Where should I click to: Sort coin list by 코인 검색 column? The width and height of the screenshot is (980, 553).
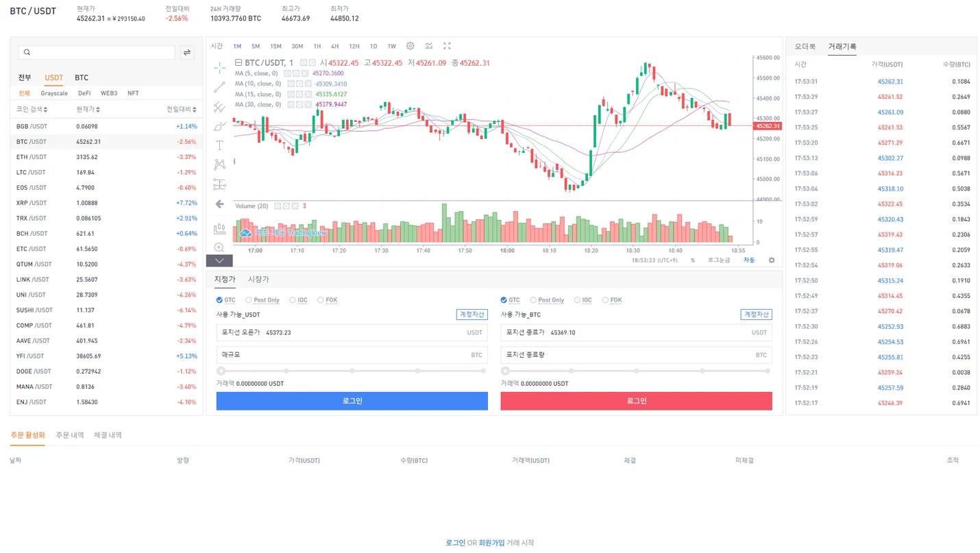pyautogui.click(x=32, y=109)
